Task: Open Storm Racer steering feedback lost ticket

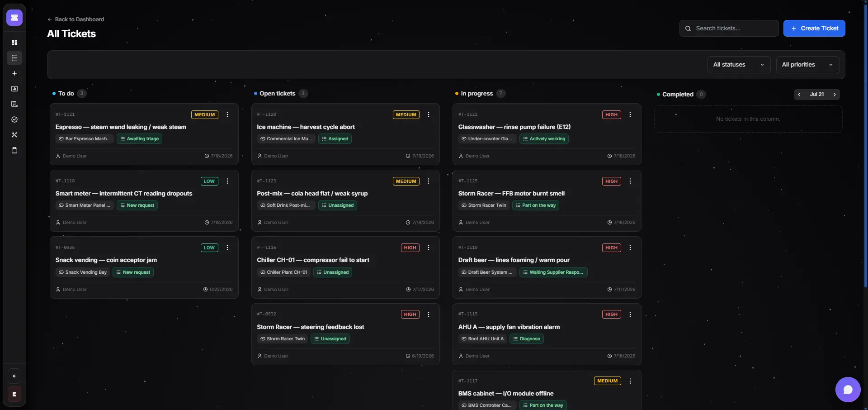Action: 310,327
